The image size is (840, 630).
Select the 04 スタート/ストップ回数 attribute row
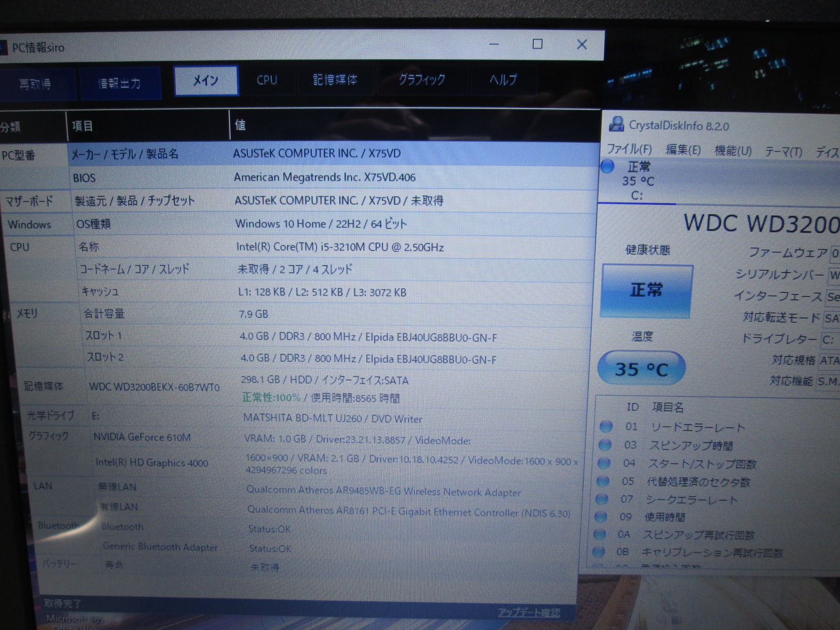coord(718,464)
